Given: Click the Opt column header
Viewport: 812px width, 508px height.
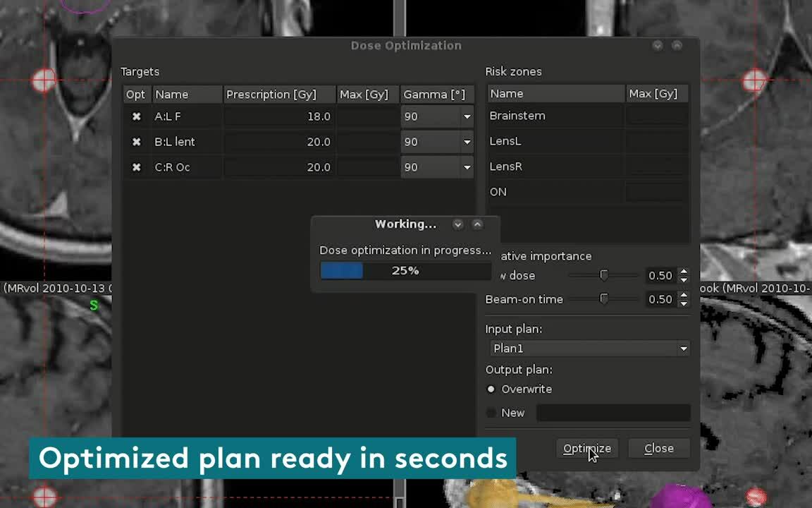Looking at the screenshot, I should (x=136, y=95).
